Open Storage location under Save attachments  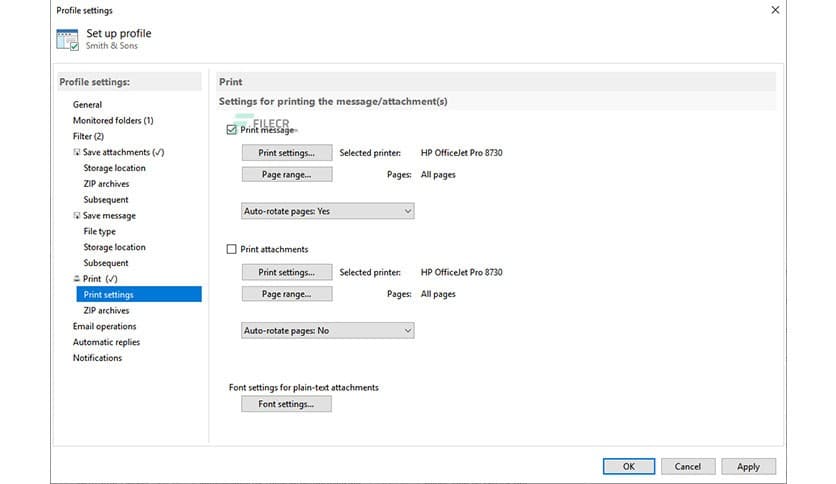(115, 168)
